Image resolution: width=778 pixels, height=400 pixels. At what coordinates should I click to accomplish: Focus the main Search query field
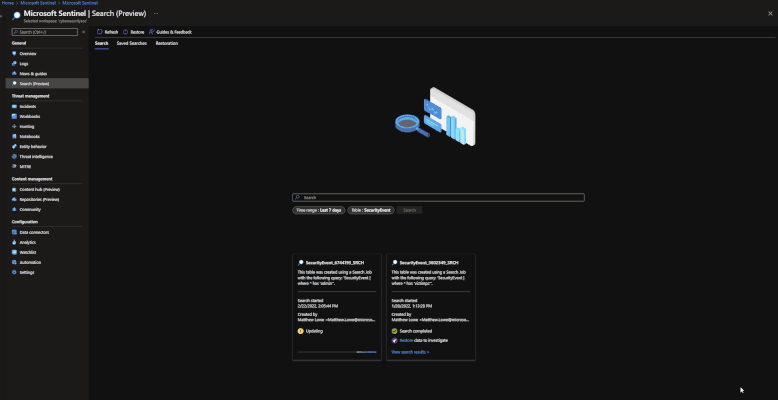(x=438, y=198)
